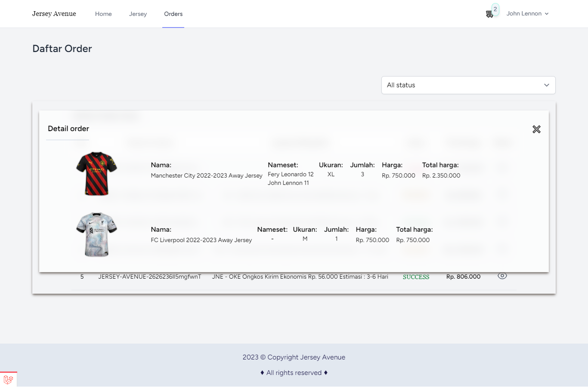Go to the Home page
This screenshot has width=588, height=387.
click(103, 14)
